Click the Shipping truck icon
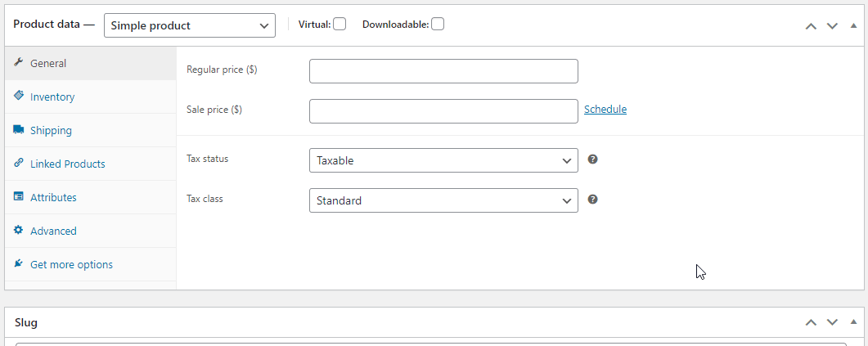The height and width of the screenshot is (346, 868). [x=18, y=130]
